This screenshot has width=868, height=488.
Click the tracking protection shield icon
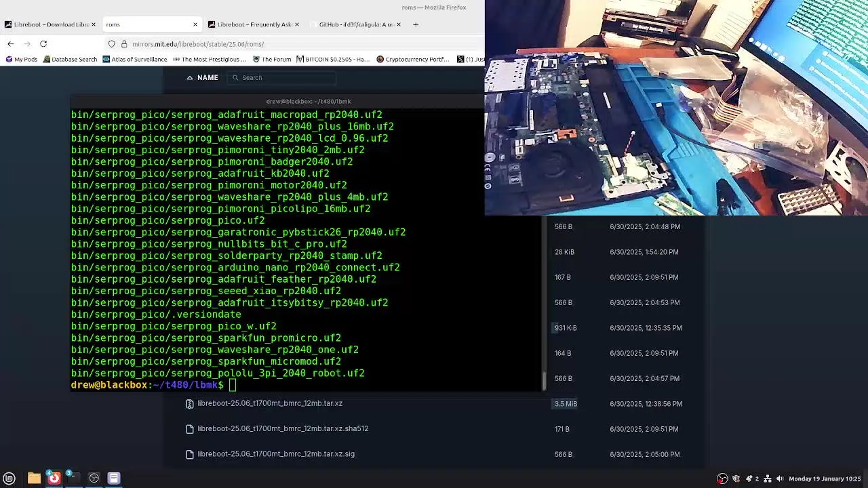coord(112,44)
